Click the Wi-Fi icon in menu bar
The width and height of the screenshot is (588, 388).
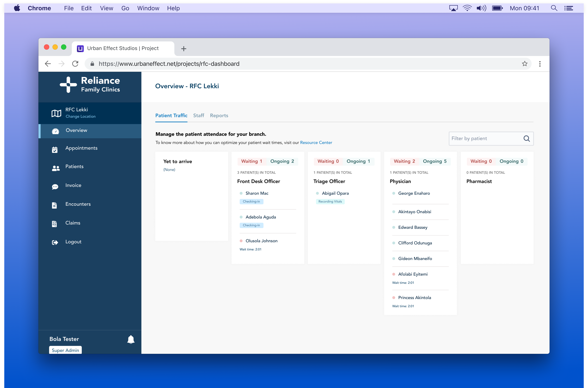click(467, 8)
